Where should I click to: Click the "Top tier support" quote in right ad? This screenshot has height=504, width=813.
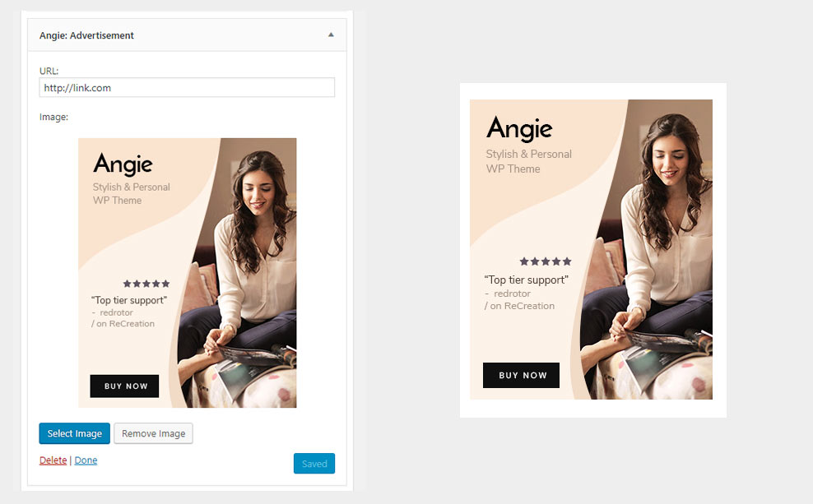point(526,280)
